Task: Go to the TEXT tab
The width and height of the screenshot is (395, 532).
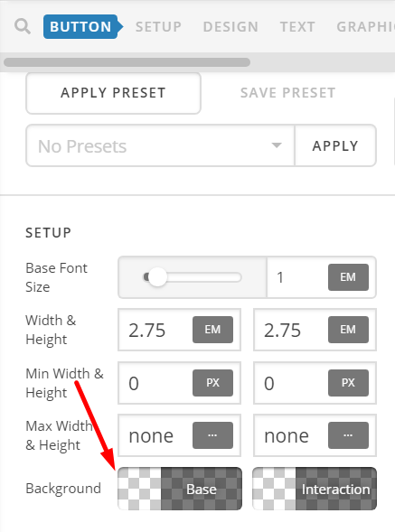Action: (x=297, y=27)
